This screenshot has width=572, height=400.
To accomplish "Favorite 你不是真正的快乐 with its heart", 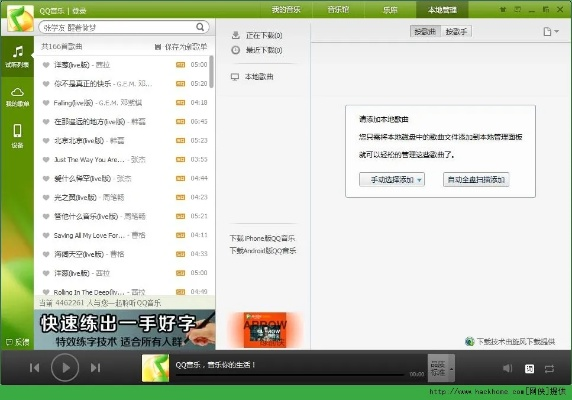I will coord(46,84).
